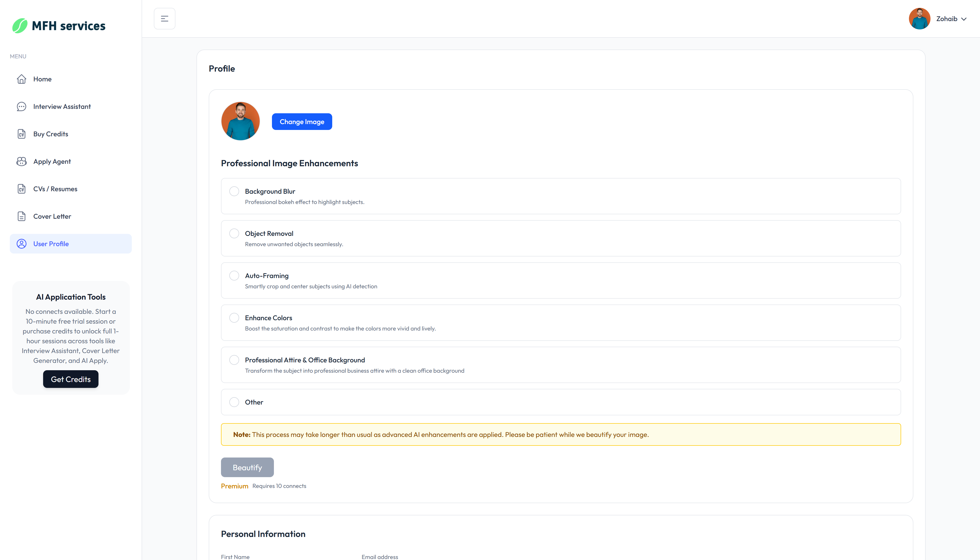Open the Interview Assistant chat icon
Viewport: 980px width, 560px height.
(22, 107)
